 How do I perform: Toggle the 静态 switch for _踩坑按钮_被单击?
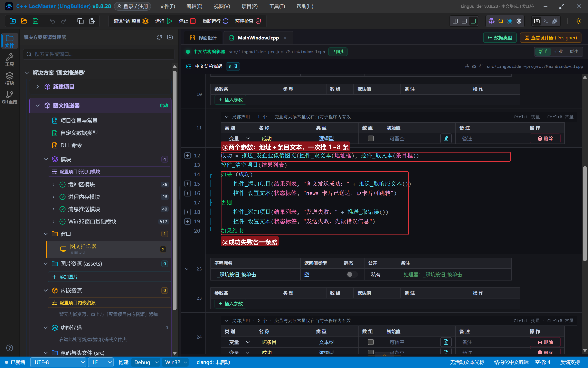(x=352, y=274)
